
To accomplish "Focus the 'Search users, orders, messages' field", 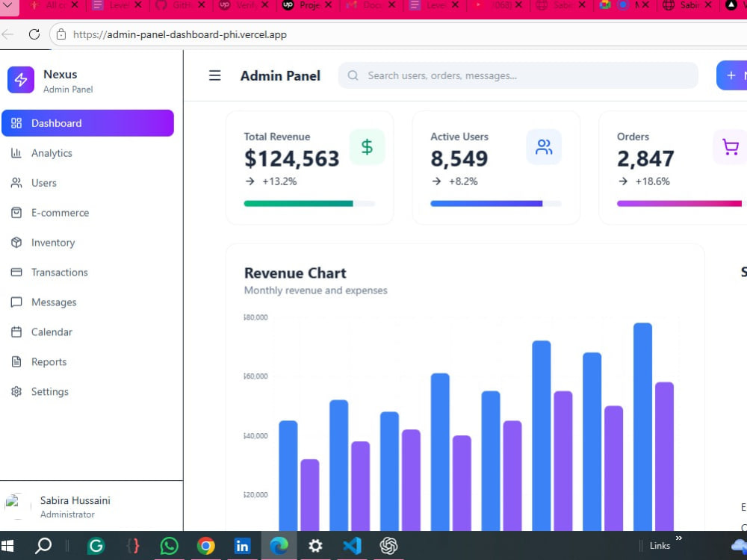I will coord(518,75).
